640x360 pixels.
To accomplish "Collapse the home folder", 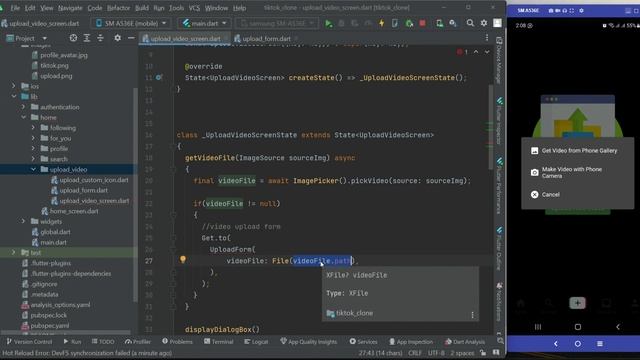I will [23, 117].
